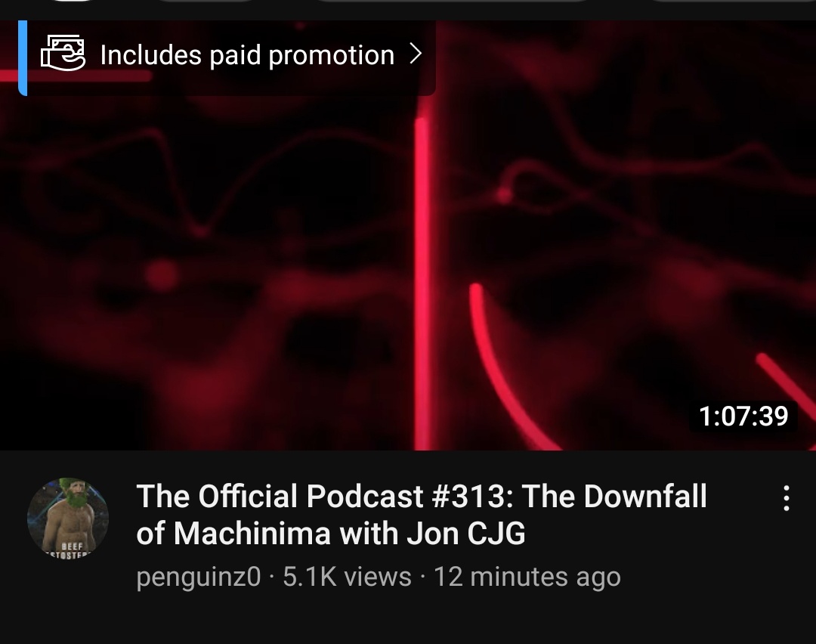Click the 12 minutes ago timestamp
The height and width of the screenshot is (644, 816).
[x=527, y=577]
